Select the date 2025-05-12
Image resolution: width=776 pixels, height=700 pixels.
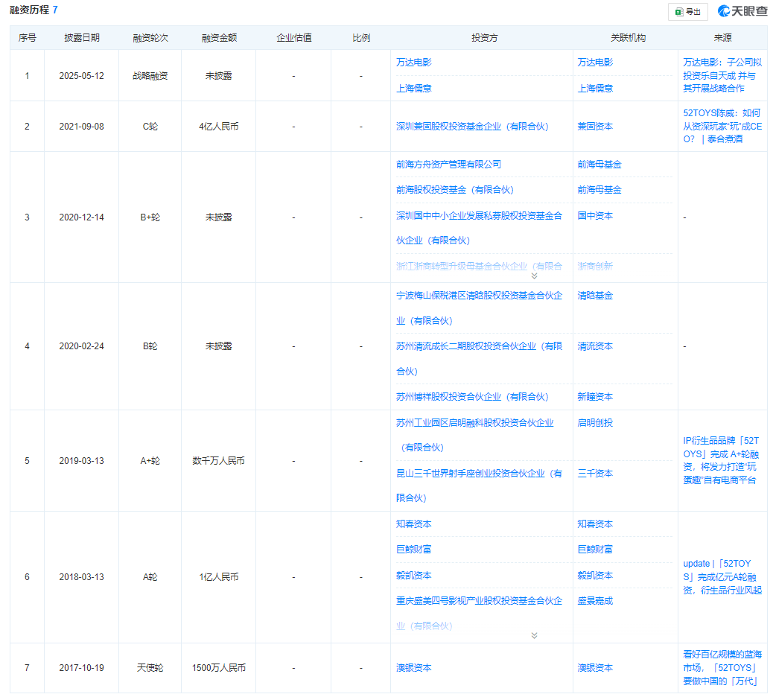click(82, 76)
